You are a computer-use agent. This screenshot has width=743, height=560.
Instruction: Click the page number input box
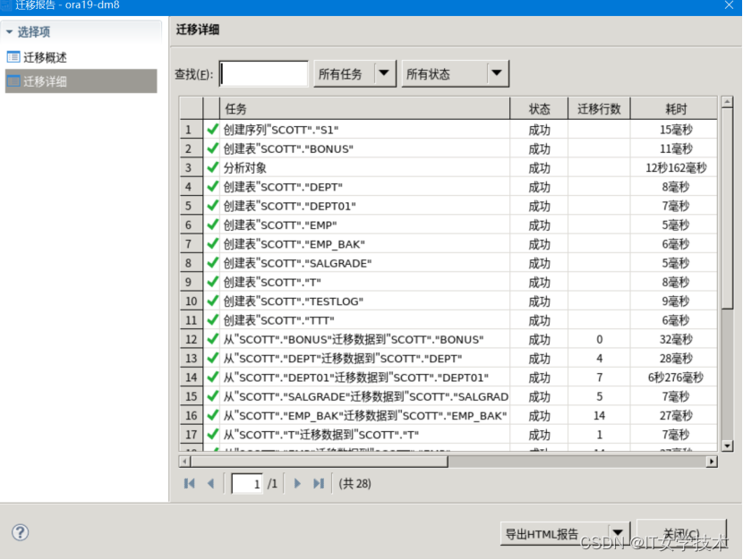point(245,483)
